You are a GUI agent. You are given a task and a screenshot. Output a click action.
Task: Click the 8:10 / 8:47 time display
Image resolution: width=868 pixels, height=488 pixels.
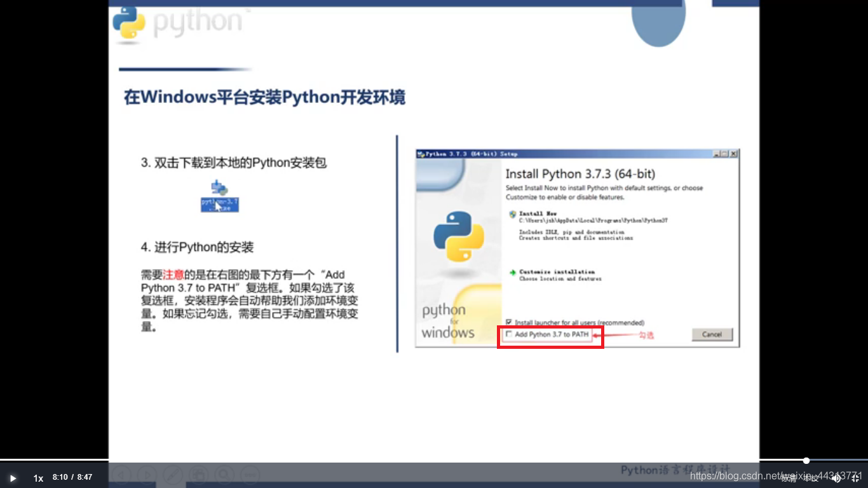click(72, 477)
